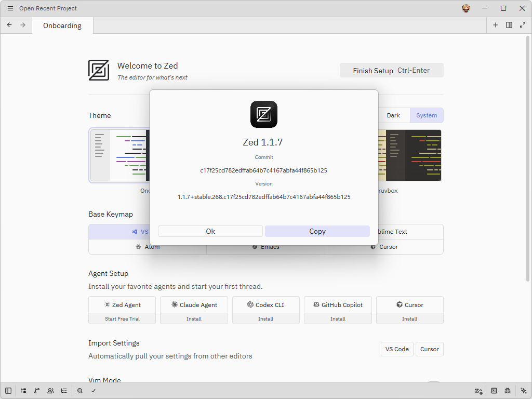The height and width of the screenshot is (399, 532).
Task: Click the Claude Agent card
Action: tap(194, 304)
